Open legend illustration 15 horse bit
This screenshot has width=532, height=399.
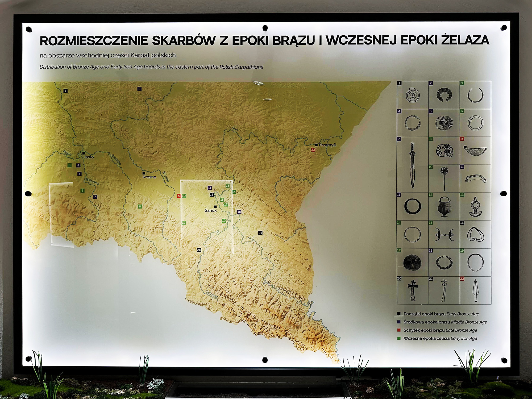444,235
